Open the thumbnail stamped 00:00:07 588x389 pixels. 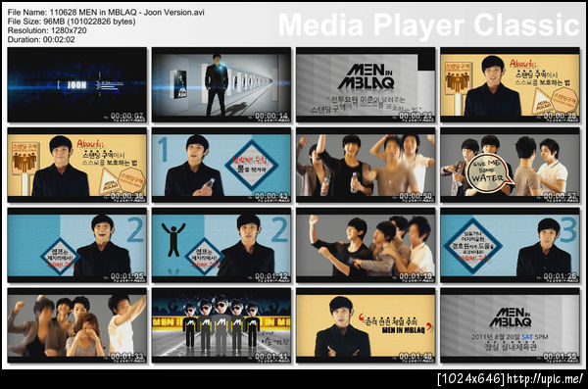pyautogui.click(x=76, y=85)
